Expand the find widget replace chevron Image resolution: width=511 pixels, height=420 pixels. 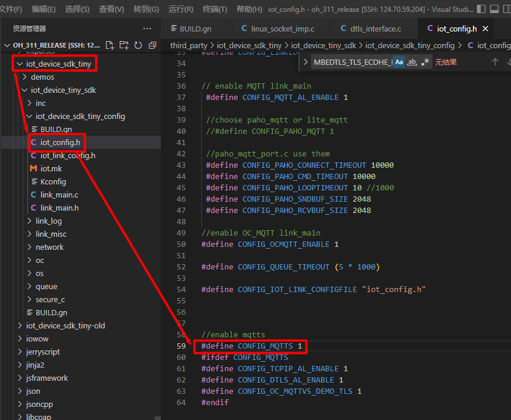coord(306,62)
